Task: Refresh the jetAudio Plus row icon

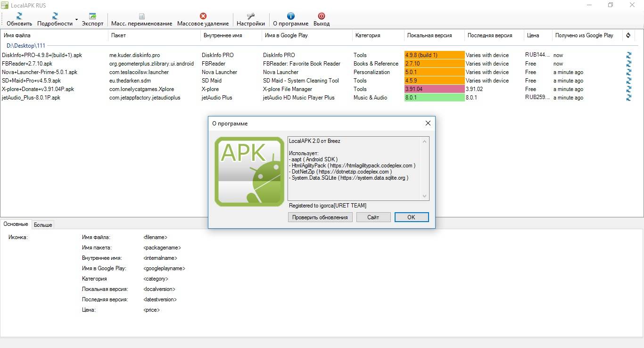Action: [x=628, y=98]
